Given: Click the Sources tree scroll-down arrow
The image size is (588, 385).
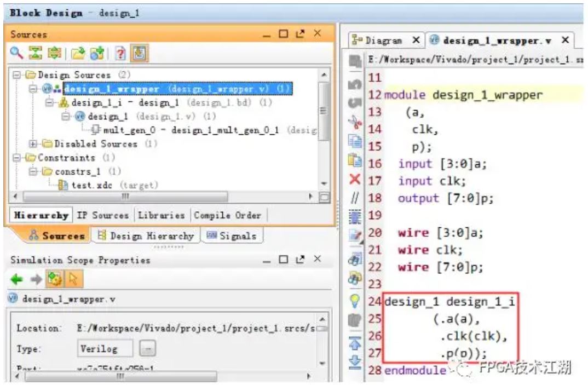Looking at the screenshot, I should (x=324, y=184).
